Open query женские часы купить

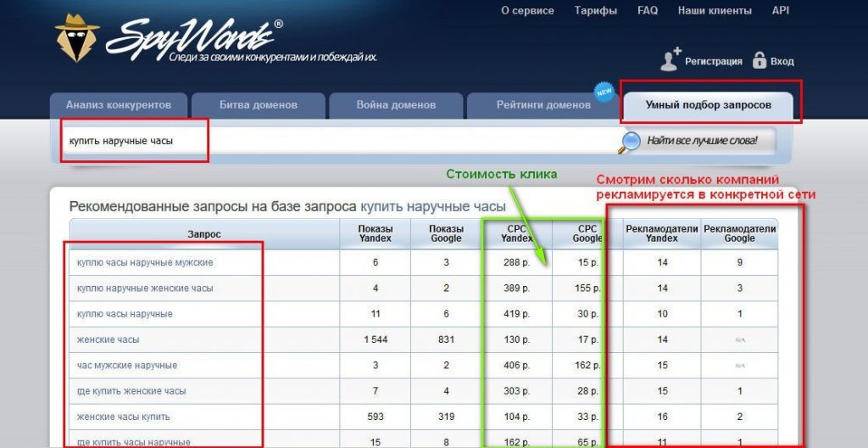(124, 417)
